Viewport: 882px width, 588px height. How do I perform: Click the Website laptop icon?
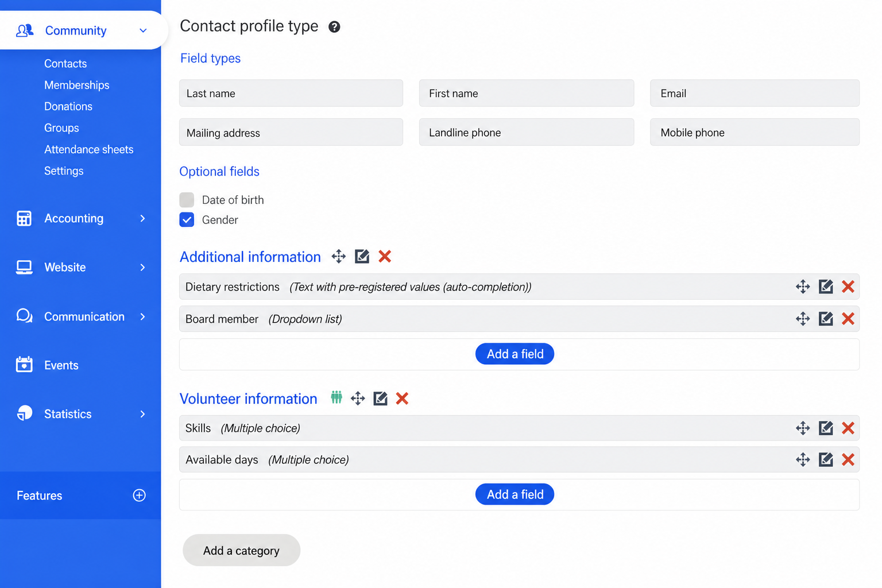24,267
